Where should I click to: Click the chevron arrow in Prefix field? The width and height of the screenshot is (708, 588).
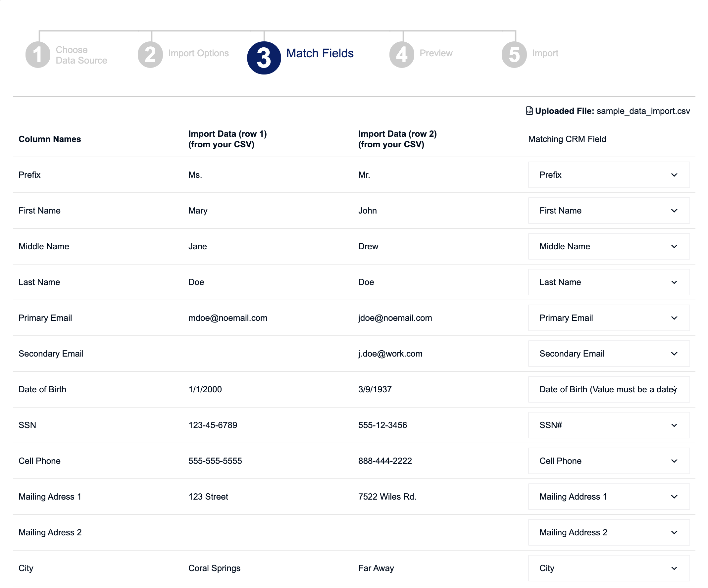point(674,175)
